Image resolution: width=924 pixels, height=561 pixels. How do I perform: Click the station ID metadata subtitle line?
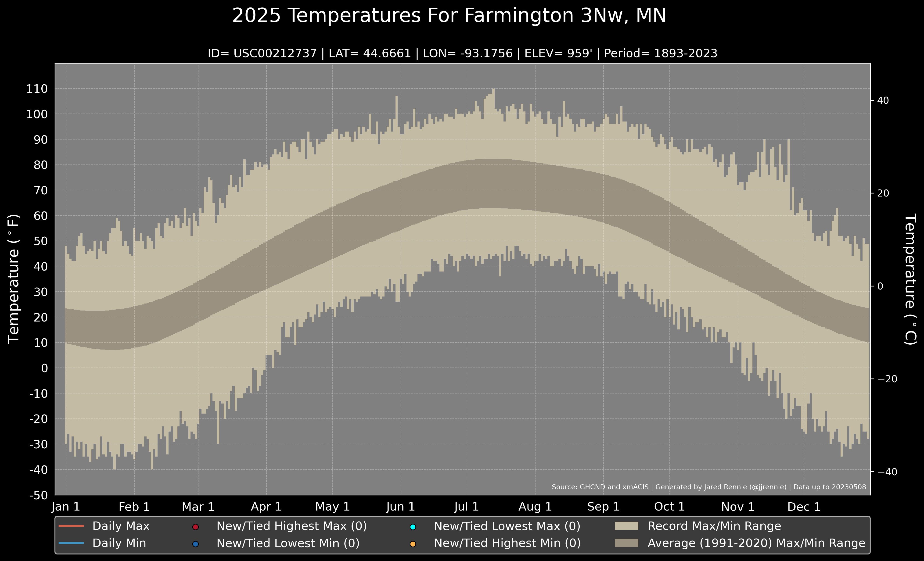[x=462, y=53]
